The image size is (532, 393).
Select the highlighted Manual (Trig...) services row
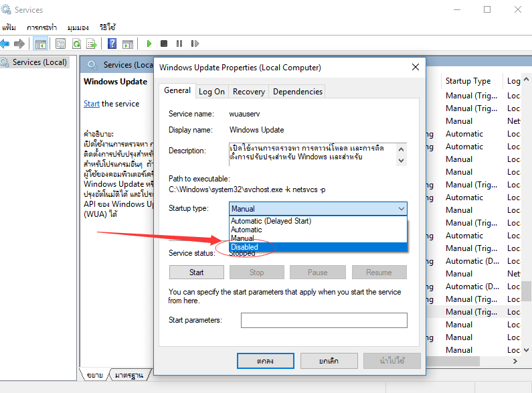(x=474, y=312)
